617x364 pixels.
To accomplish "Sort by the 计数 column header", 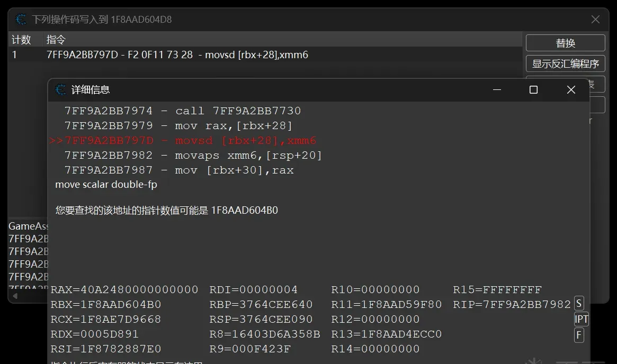I will tap(25, 40).
